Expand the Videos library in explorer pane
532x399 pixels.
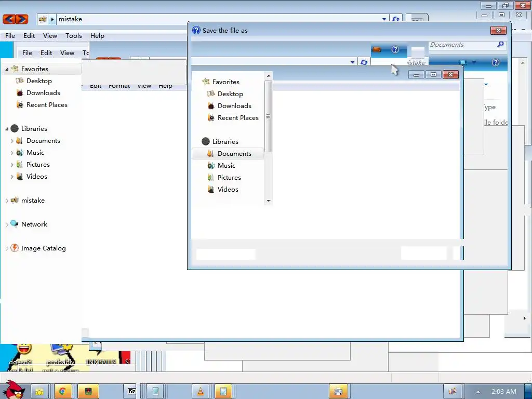(x=12, y=177)
